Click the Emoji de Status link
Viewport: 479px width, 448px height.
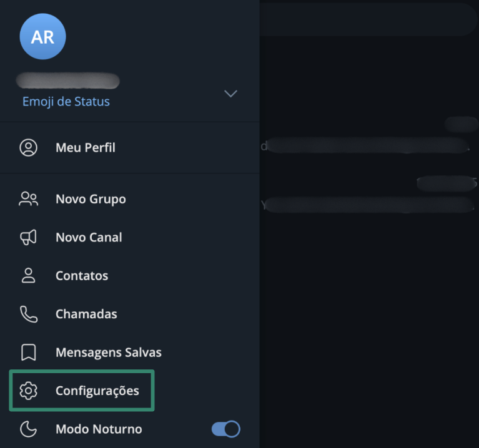click(66, 102)
